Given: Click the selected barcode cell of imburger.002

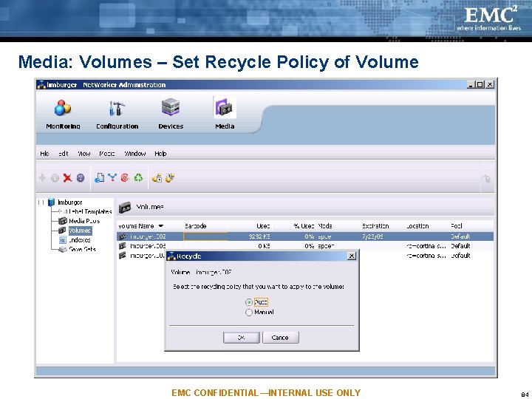Looking at the screenshot, I should coord(205,236).
